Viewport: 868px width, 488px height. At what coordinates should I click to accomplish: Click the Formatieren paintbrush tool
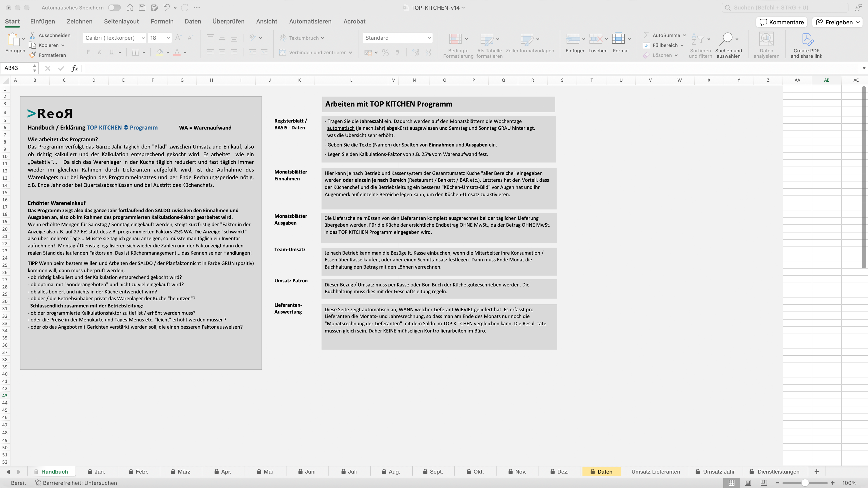pyautogui.click(x=32, y=55)
